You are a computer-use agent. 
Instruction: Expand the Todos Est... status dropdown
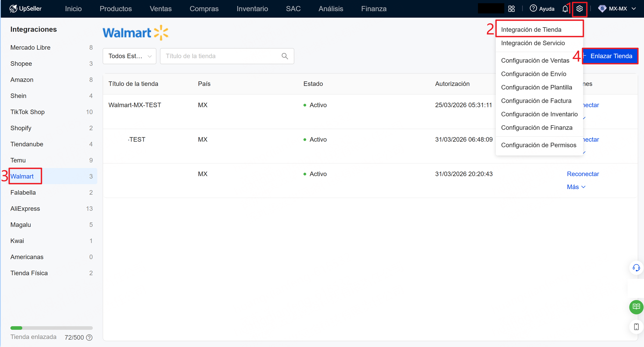(129, 56)
